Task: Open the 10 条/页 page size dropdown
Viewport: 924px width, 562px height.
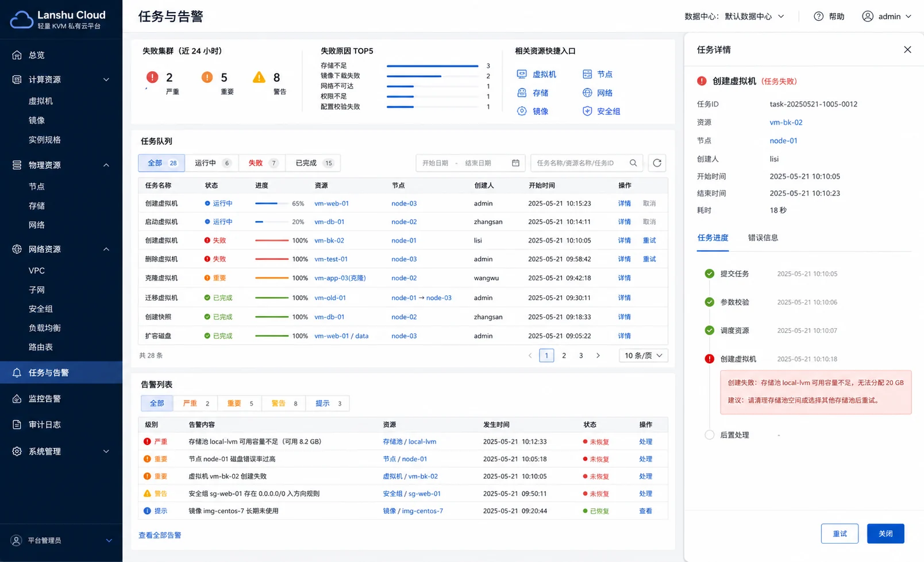Action: (x=643, y=356)
